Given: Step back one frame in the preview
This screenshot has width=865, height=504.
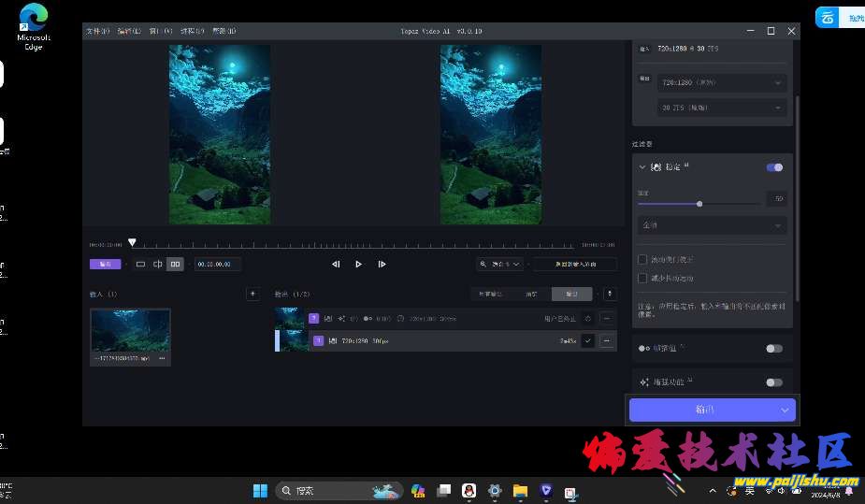Looking at the screenshot, I should pyautogui.click(x=336, y=265).
